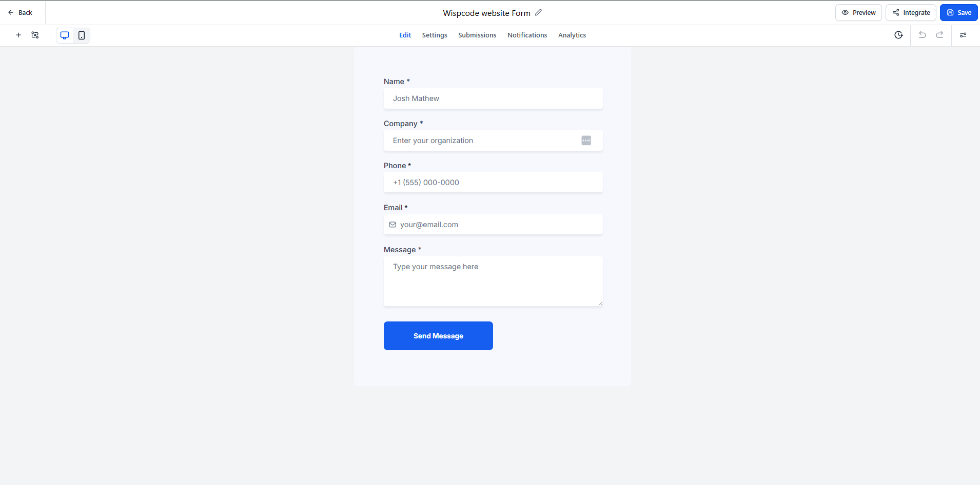
Task: Open the Integrate options
Action: tap(911, 12)
